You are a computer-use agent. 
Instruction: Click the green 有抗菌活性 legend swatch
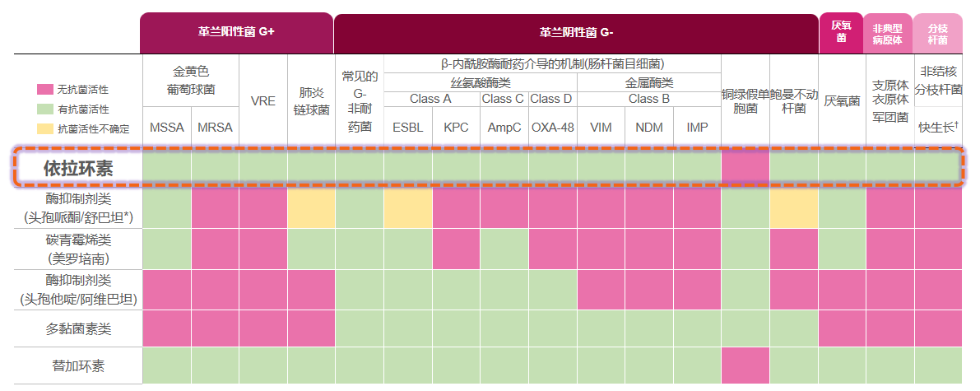pos(44,109)
